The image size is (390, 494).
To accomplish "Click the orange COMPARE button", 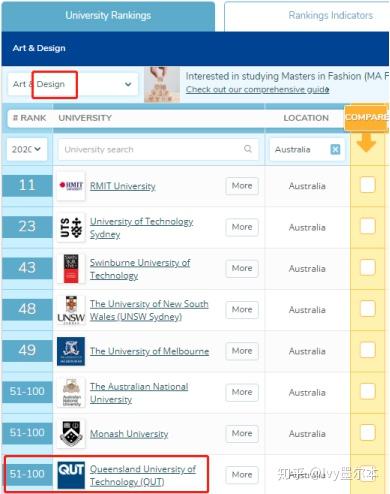I will 366,117.
